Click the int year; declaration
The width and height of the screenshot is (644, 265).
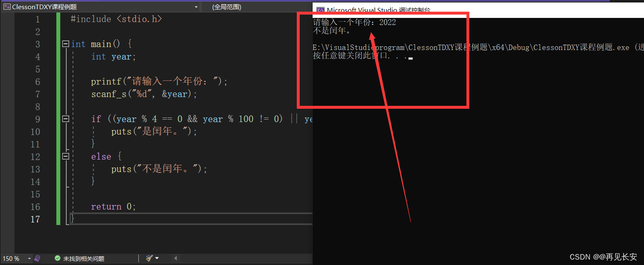[x=114, y=57]
